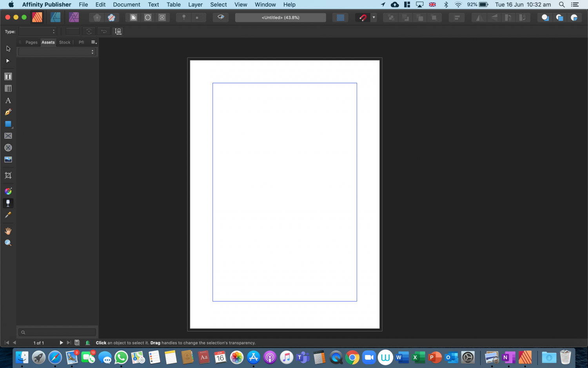The image size is (588, 368).
Task: Open the Document menu
Action: point(126,4)
